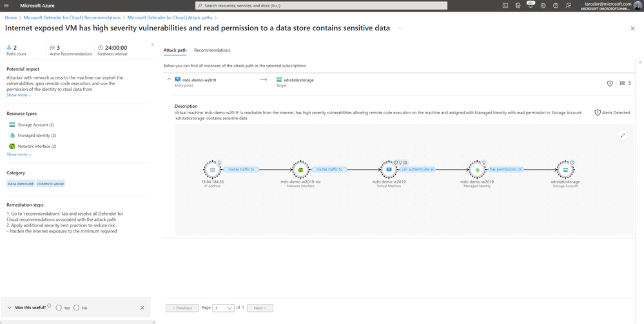This screenshot has height=324, width=644.
Task: Open Defender for Cloud Recommendations breadcrumb
Action: (x=72, y=17)
